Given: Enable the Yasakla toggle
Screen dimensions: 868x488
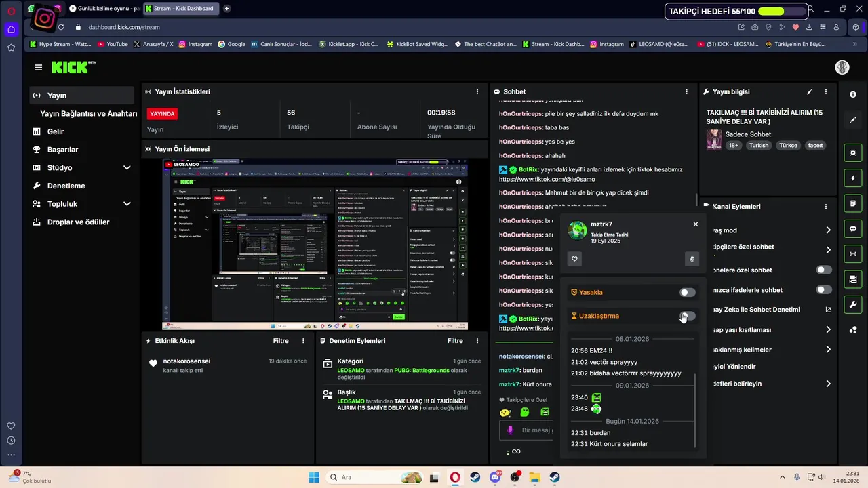Looking at the screenshot, I should tap(688, 293).
